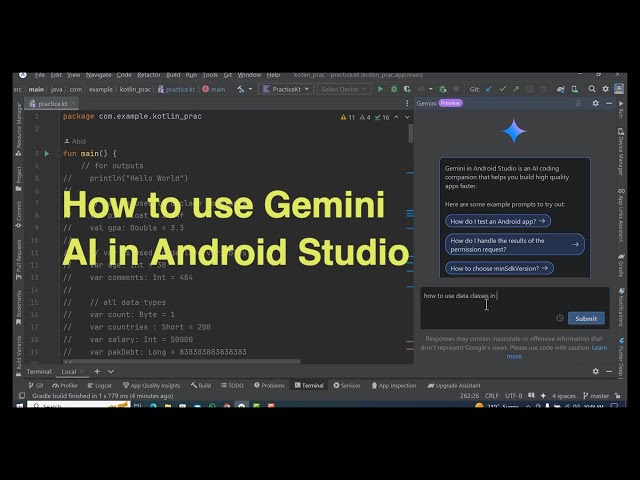The image size is (640, 480).
Task: Click the Submit button in Gemini
Action: click(586, 318)
